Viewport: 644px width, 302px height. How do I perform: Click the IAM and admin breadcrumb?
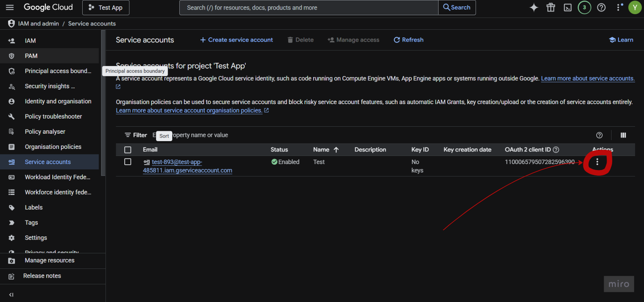pos(38,24)
